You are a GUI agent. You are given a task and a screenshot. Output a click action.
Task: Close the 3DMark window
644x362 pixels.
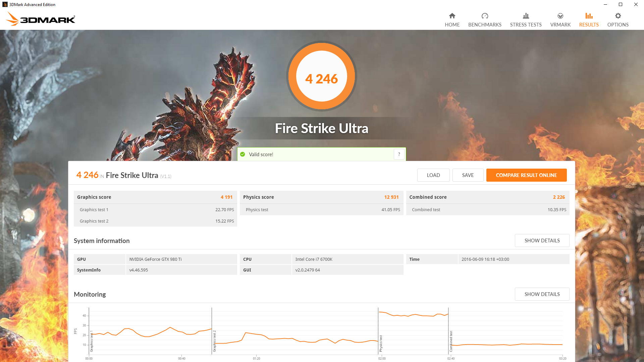[636, 4]
